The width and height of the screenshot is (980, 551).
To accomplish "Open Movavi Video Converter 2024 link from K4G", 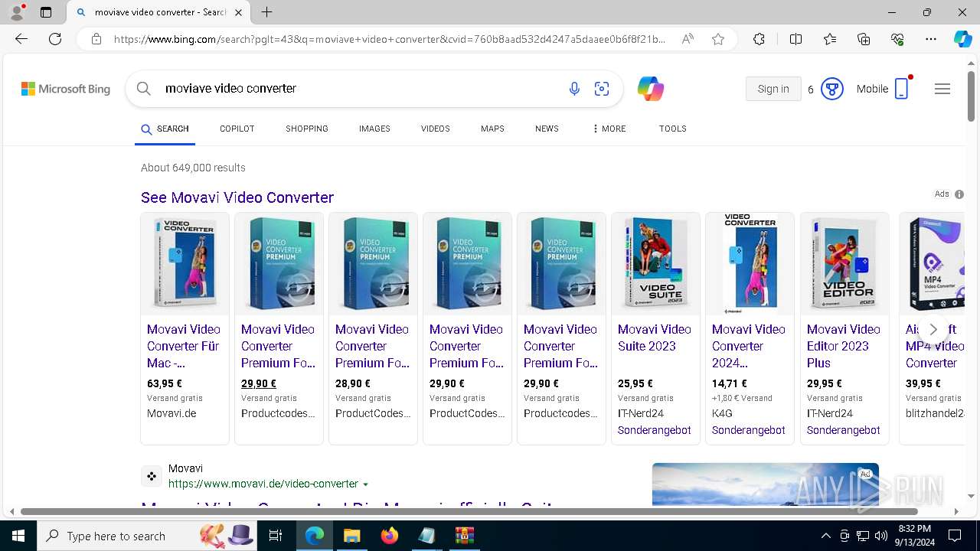I will (x=749, y=346).
